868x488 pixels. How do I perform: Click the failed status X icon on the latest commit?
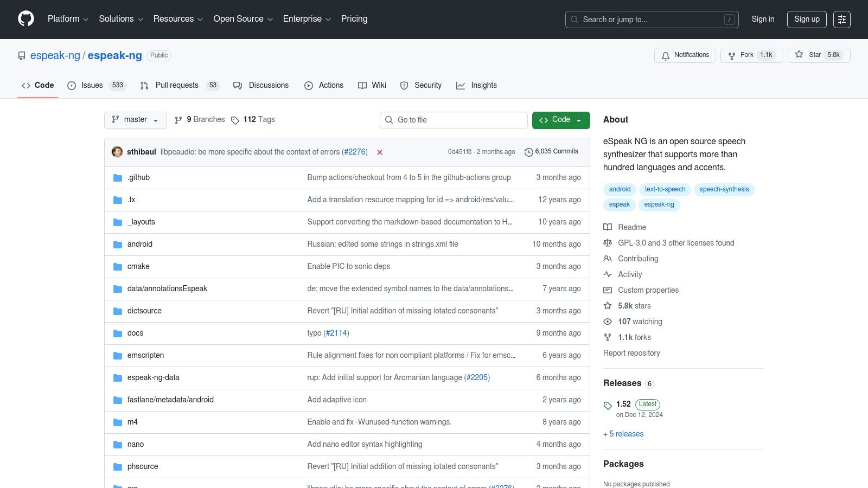[380, 152]
